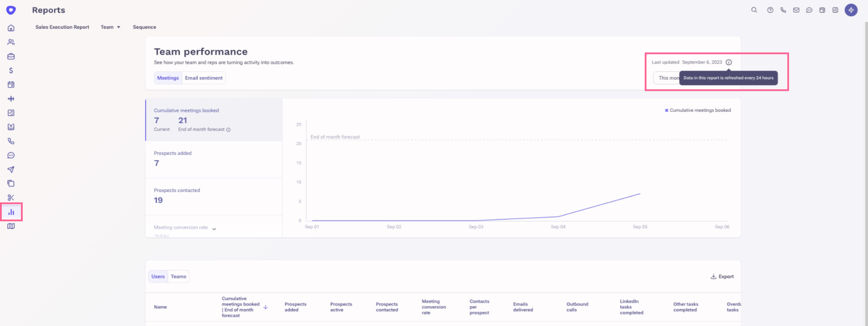
Task: Open the task panel icon in top bar
Action: pyautogui.click(x=835, y=10)
